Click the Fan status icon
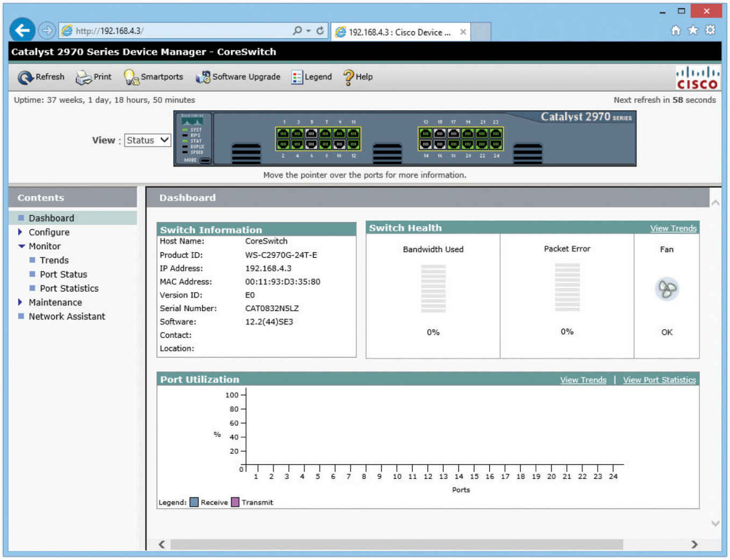The height and width of the screenshot is (560, 730). point(667,289)
